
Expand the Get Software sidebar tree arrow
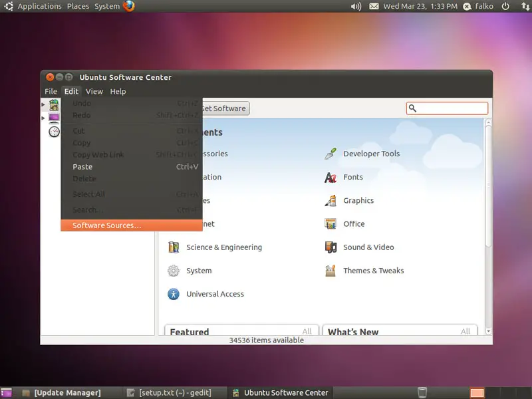click(x=43, y=104)
